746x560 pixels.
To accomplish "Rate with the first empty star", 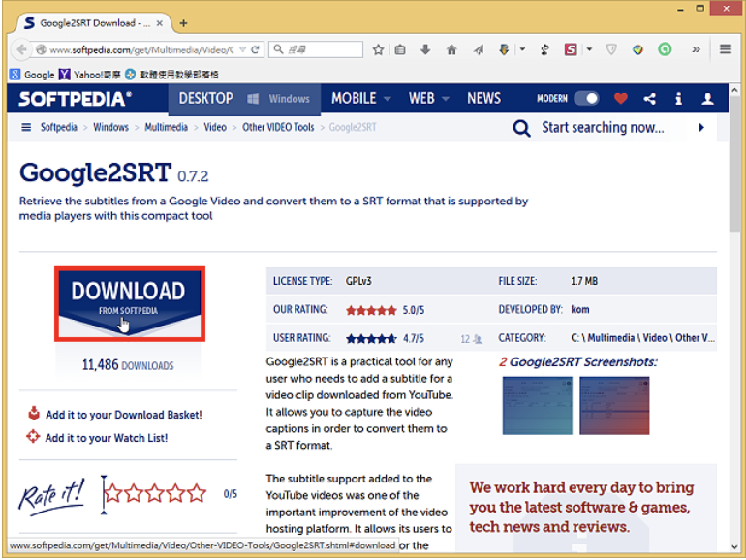I will click(113, 493).
